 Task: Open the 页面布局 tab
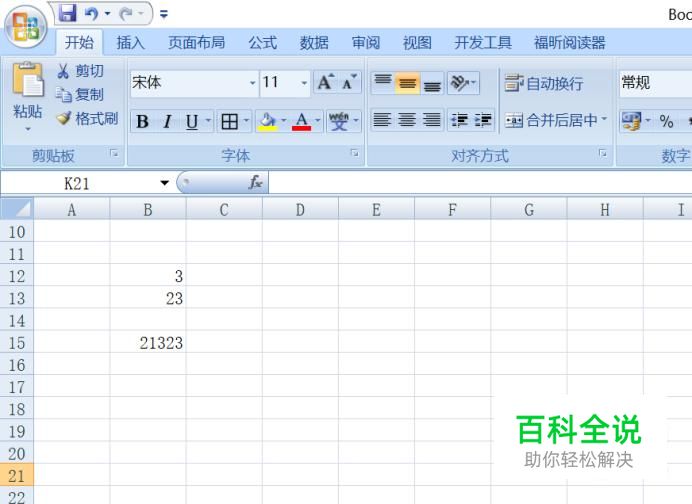196,42
